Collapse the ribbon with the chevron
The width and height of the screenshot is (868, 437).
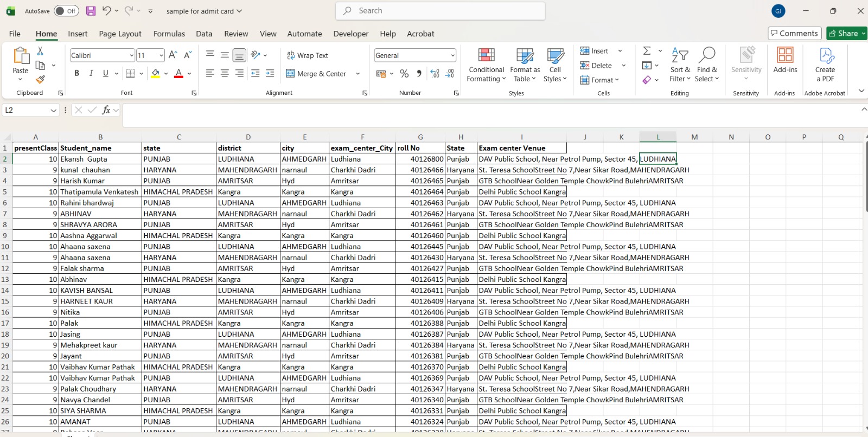861,91
